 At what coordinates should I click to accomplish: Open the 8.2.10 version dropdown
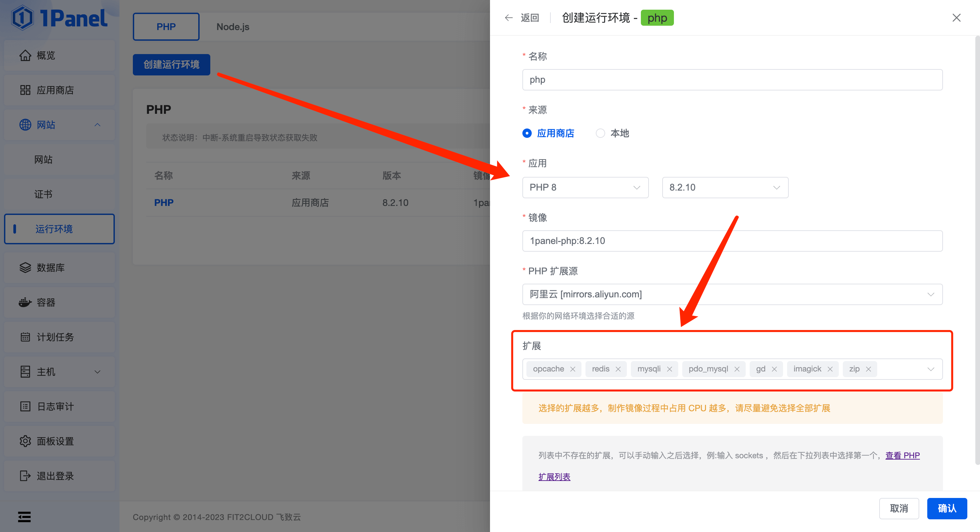click(x=725, y=188)
